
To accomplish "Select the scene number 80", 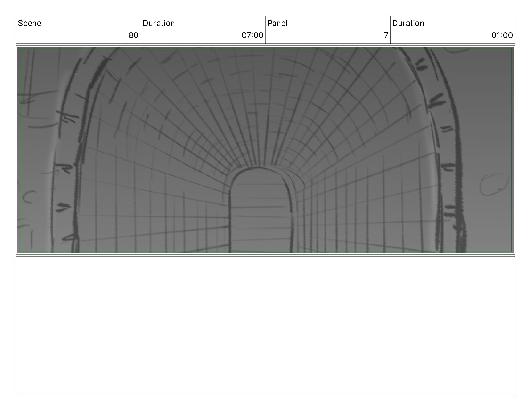I will tap(133, 35).
